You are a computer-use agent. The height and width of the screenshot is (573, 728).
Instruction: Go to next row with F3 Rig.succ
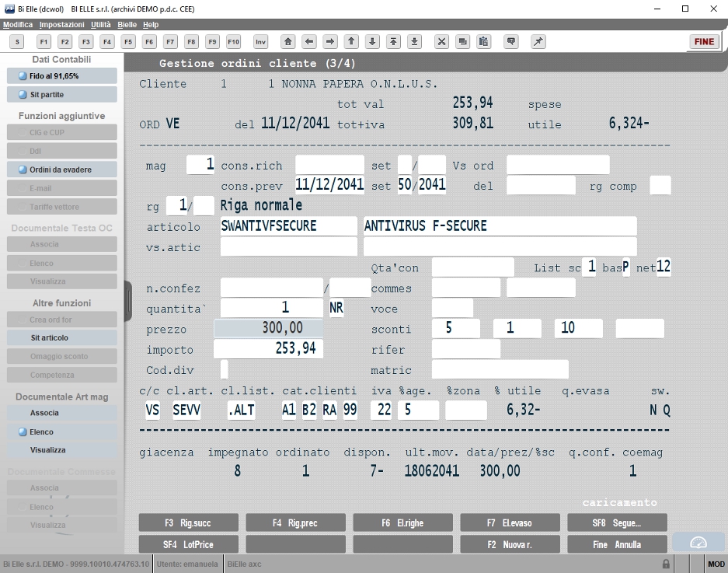(x=189, y=522)
